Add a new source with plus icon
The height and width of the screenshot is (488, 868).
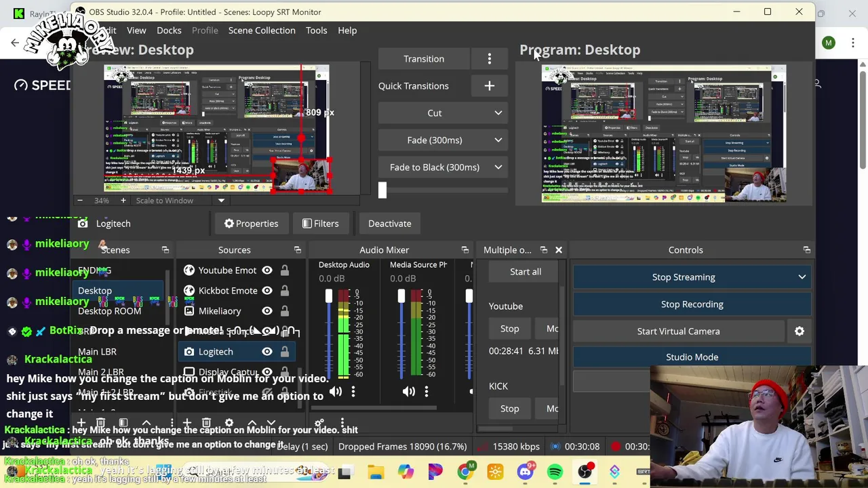(186, 424)
